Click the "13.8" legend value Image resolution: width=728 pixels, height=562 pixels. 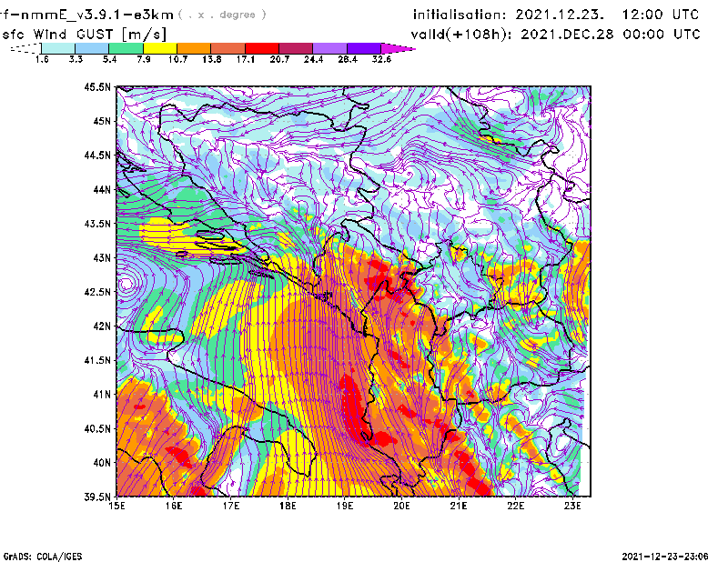(x=212, y=59)
